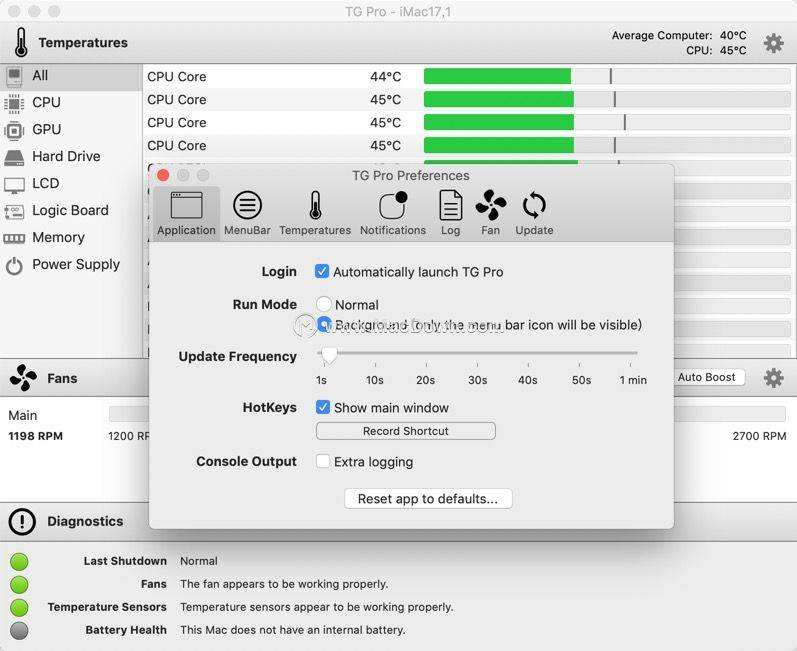Open the Application preferences tab

[x=186, y=213]
